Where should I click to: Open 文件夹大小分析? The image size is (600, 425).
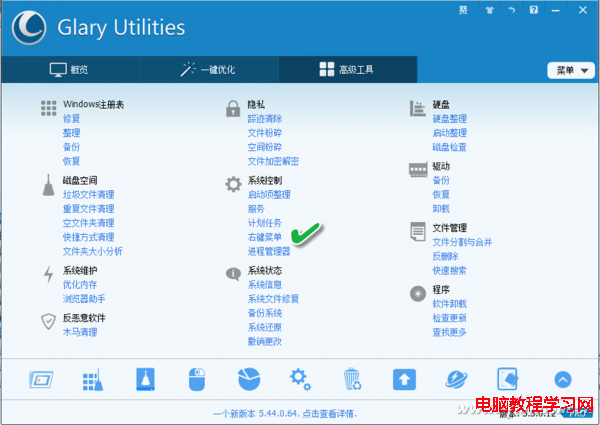tap(93, 251)
